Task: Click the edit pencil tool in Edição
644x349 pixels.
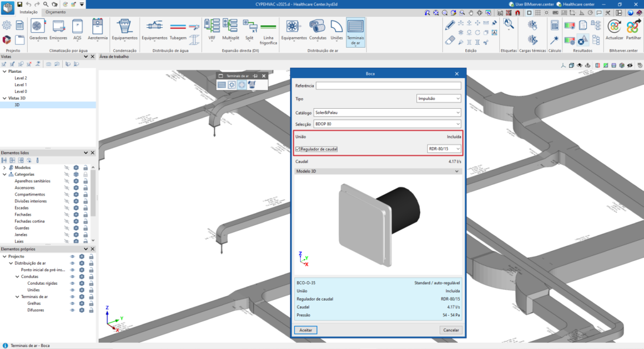Action: [x=450, y=25]
